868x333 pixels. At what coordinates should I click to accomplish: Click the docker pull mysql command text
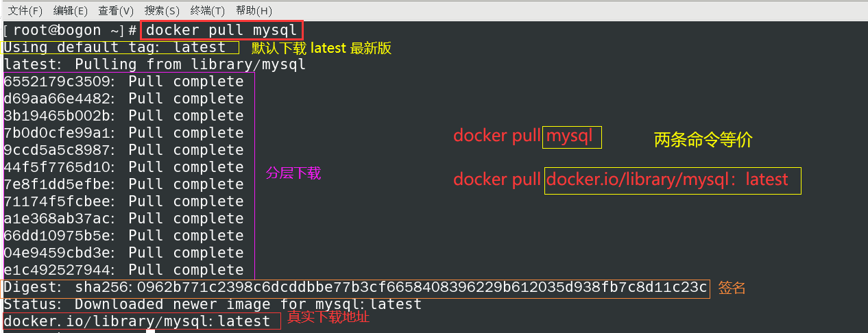(x=222, y=30)
